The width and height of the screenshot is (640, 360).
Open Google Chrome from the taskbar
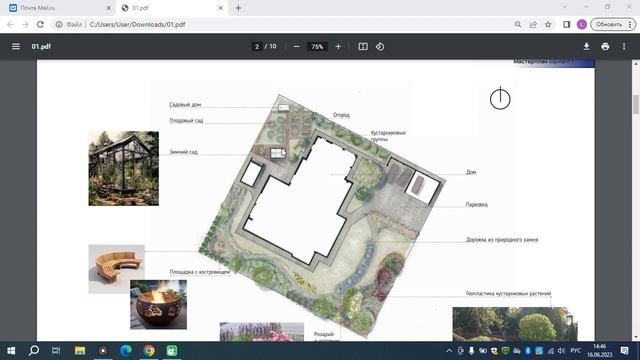click(149, 351)
